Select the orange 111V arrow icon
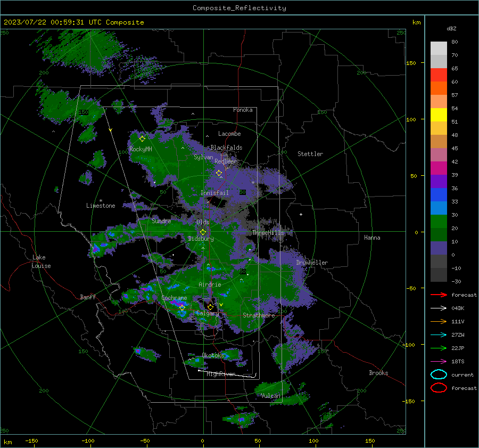The image size is (479, 448). click(x=439, y=321)
